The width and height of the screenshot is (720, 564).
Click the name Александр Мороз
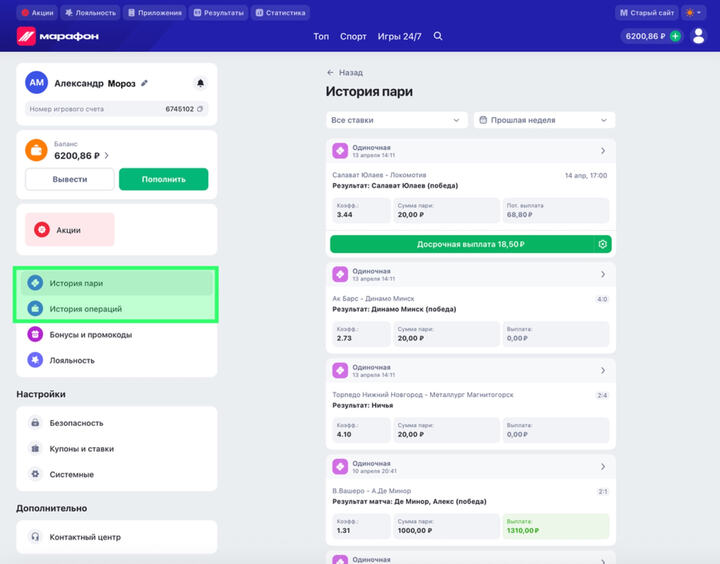coord(95,84)
